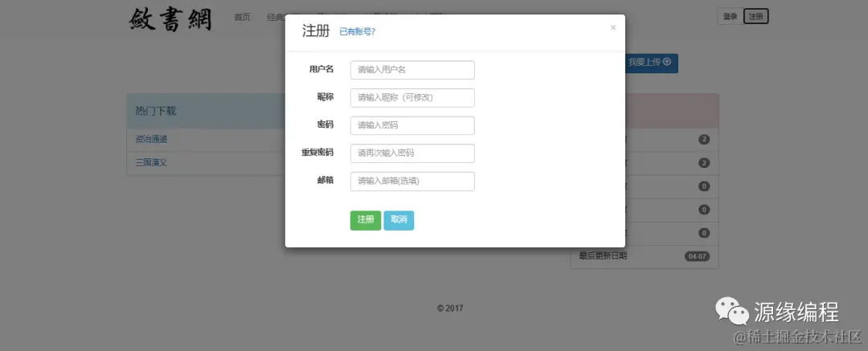Submit with the green 注册 button

[x=366, y=220]
